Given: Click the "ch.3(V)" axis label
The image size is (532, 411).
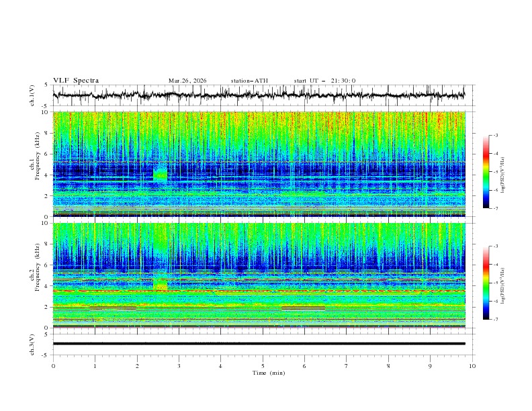Looking at the screenshot, I should point(32,345).
